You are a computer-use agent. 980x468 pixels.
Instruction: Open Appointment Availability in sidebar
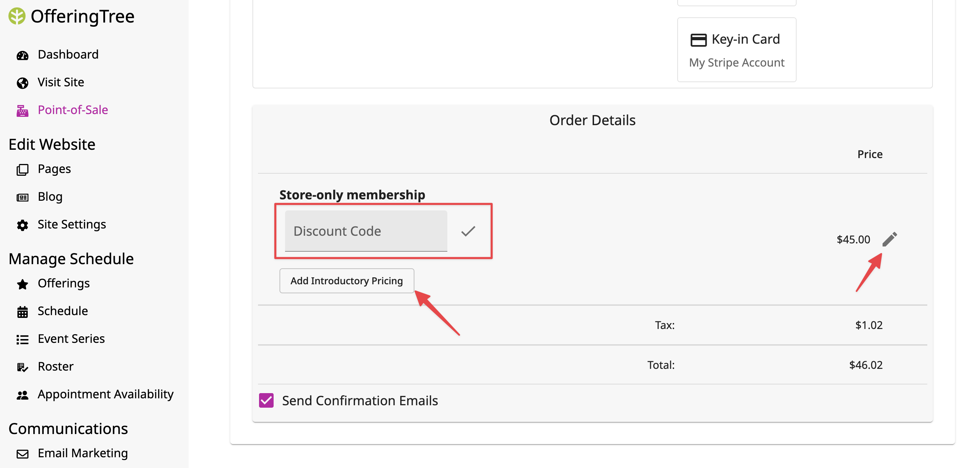[x=105, y=394]
